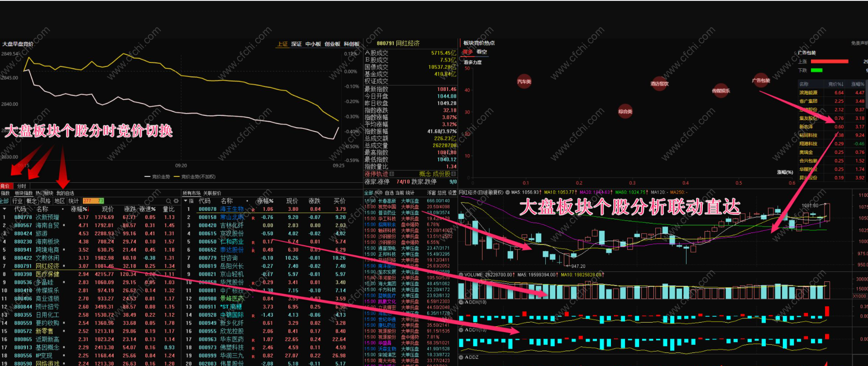
Task: Open the sector list column dropdown arrow
Action: [x=5, y=209]
